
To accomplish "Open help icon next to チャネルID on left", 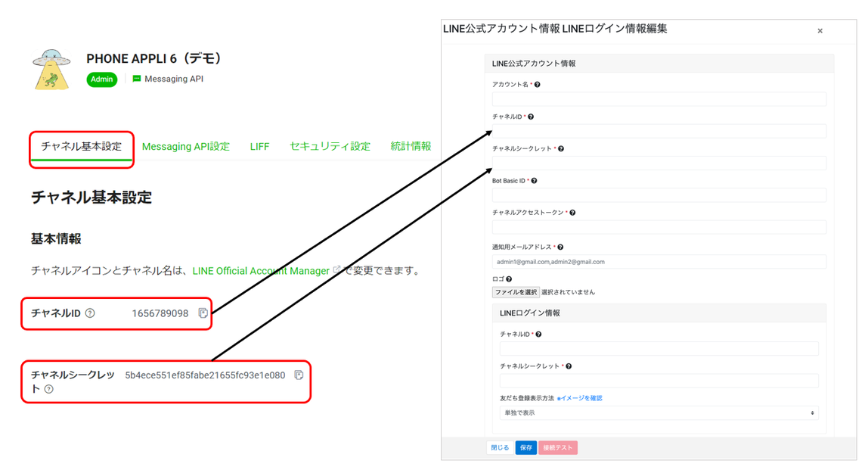I will 90,313.
